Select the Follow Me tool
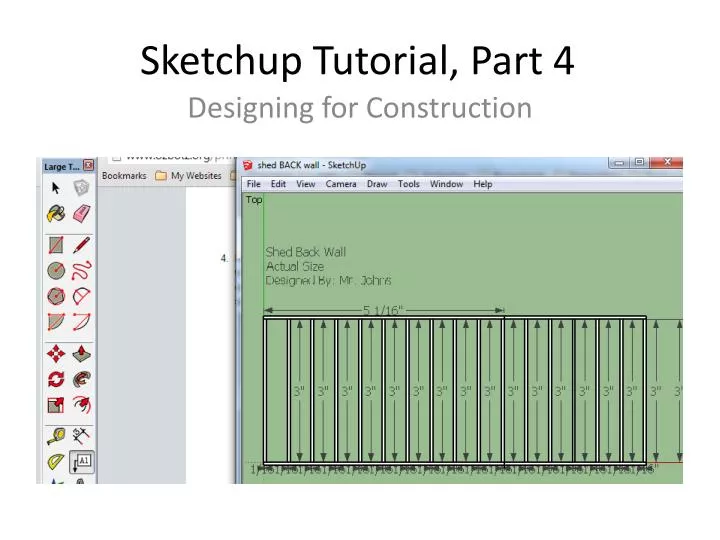720x540 pixels. click(81, 379)
